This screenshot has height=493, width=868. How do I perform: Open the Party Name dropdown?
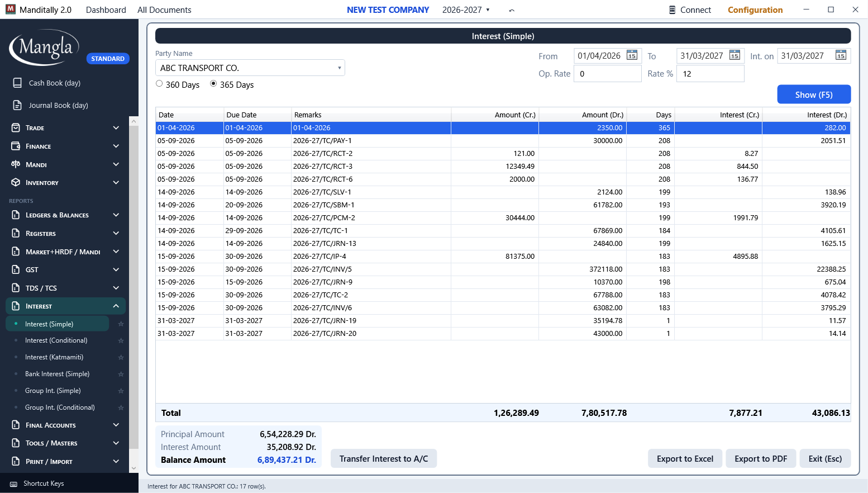pos(339,68)
